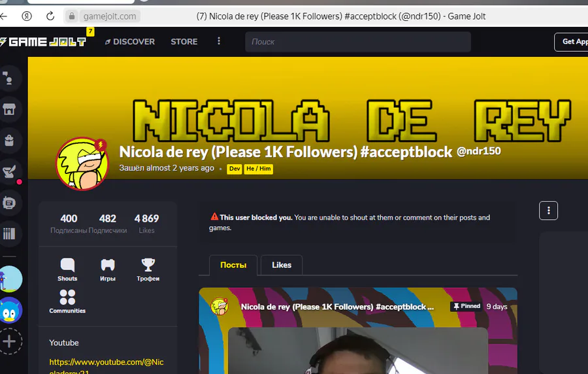Click the lock site info icon

(72, 16)
